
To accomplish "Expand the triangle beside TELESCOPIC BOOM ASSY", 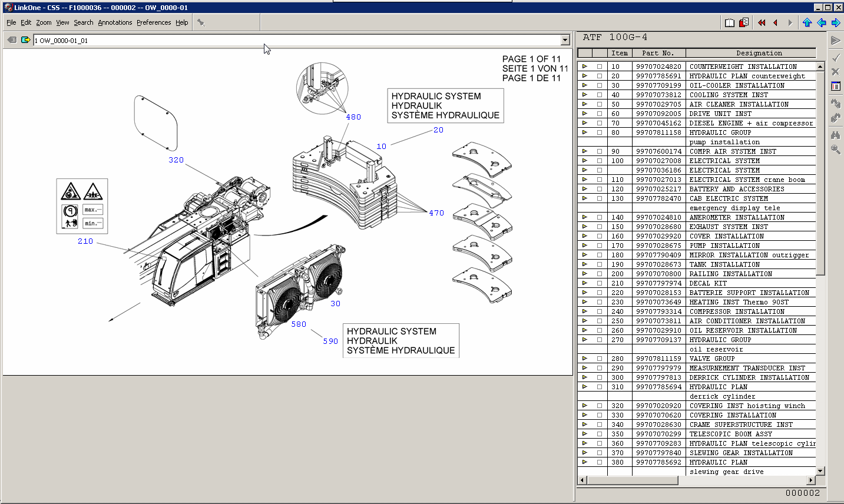I will click(585, 434).
